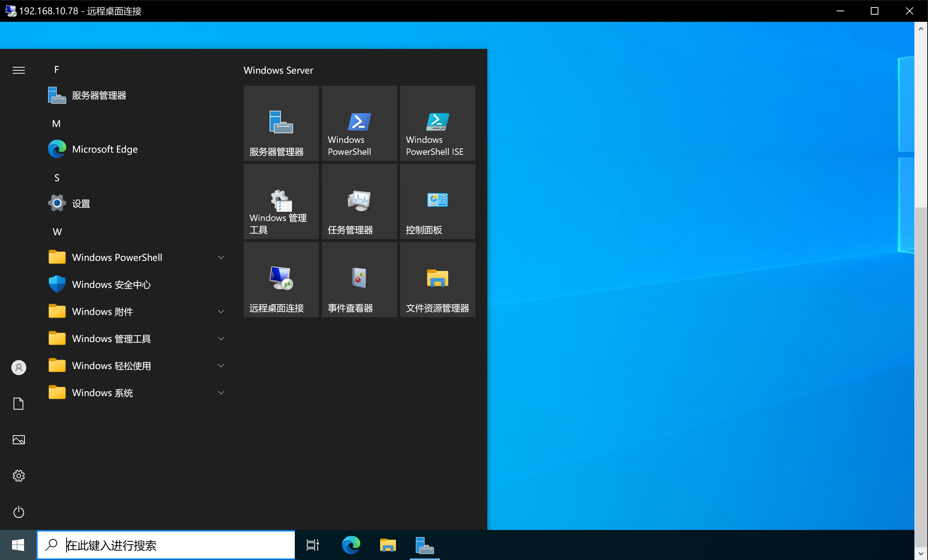Open Windows 安全中心
928x560 pixels.
(111, 284)
